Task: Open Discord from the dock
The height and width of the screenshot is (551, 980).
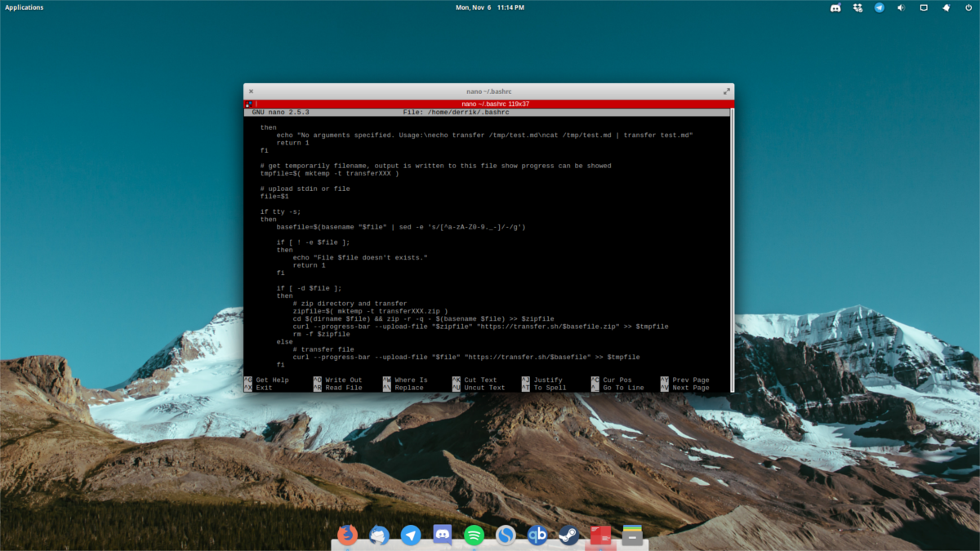Action: click(443, 535)
